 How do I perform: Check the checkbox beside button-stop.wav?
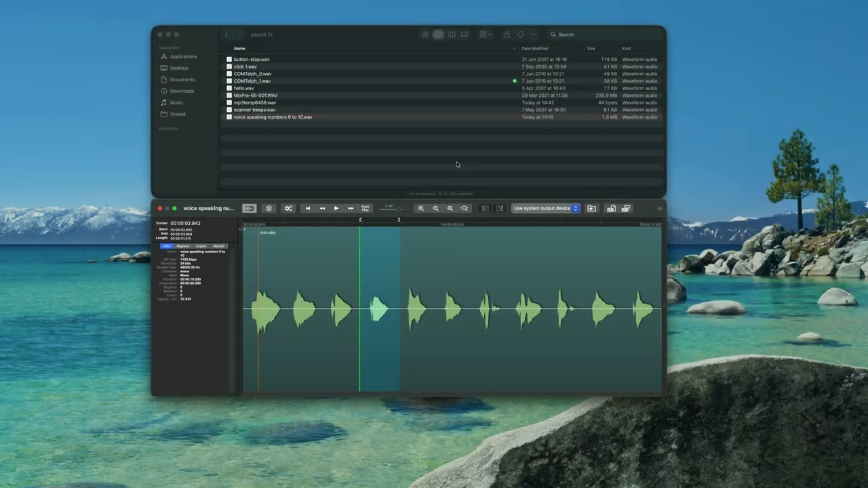point(229,59)
